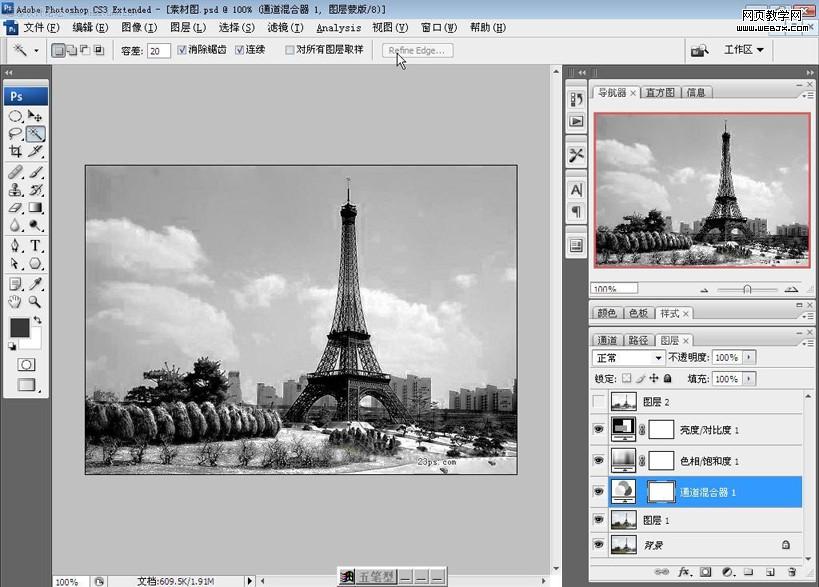819x587 pixels.
Task: Select the Hand tool
Action: [x=16, y=301]
